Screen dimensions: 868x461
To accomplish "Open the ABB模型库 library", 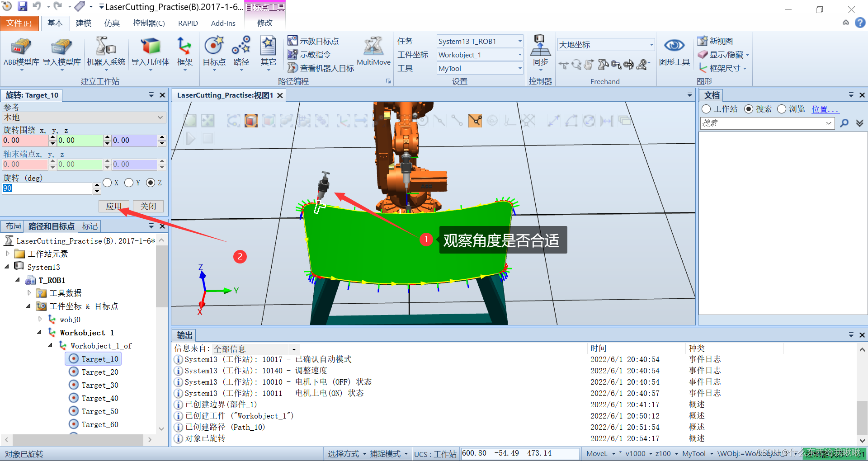I will (21, 52).
